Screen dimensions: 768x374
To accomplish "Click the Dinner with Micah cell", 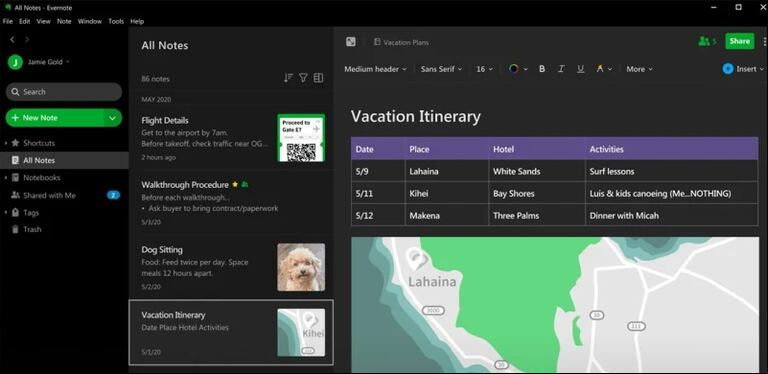I will 672,215.
